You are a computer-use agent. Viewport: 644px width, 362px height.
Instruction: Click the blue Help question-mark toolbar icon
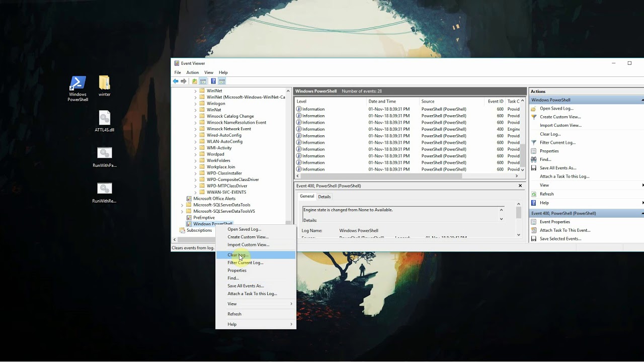pyautogui.click(x=213, y=81)
